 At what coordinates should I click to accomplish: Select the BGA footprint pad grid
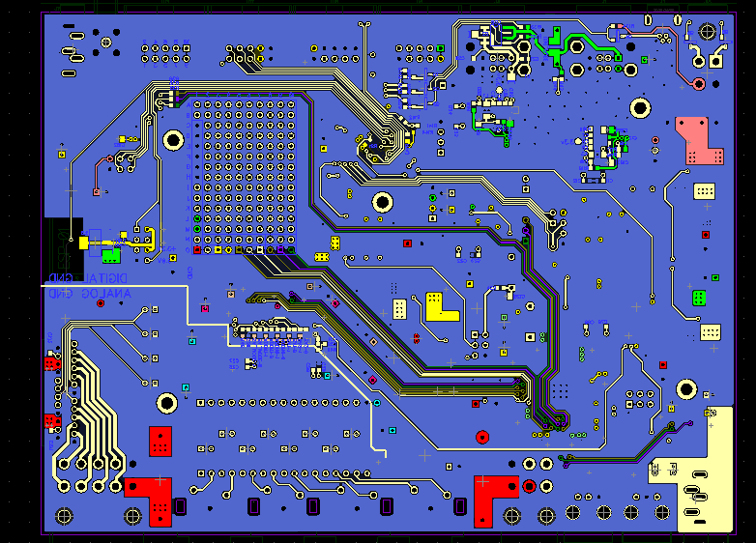click(x=244, y=177)
